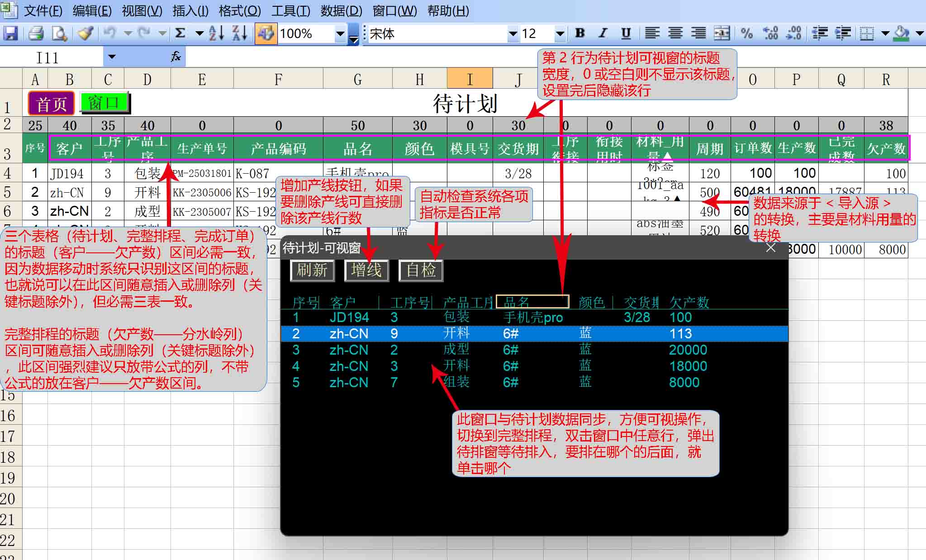
Task: Click the Print icon
Action: [36, 33]
